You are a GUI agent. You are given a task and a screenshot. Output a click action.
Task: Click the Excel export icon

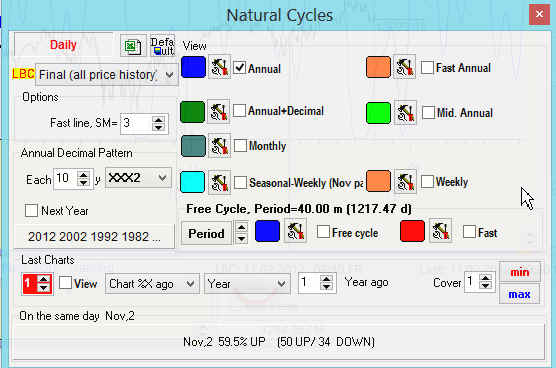(x=133, y=46)
